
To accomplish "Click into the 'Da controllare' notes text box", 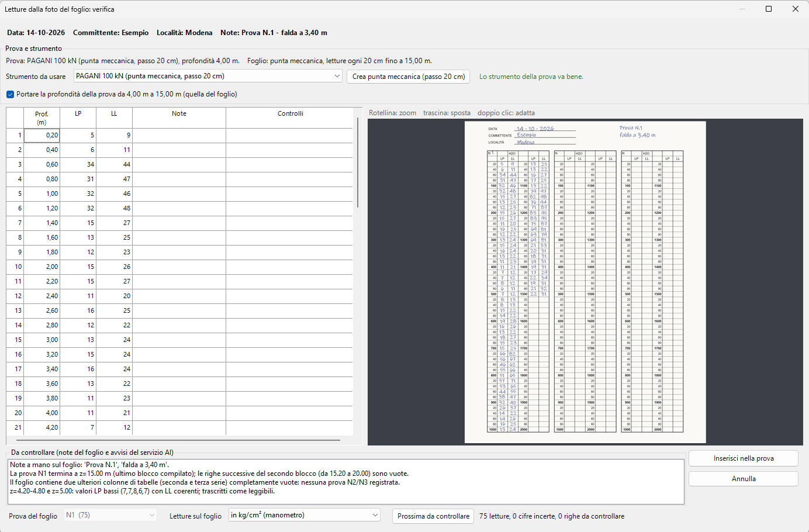I will coord(347,482).
